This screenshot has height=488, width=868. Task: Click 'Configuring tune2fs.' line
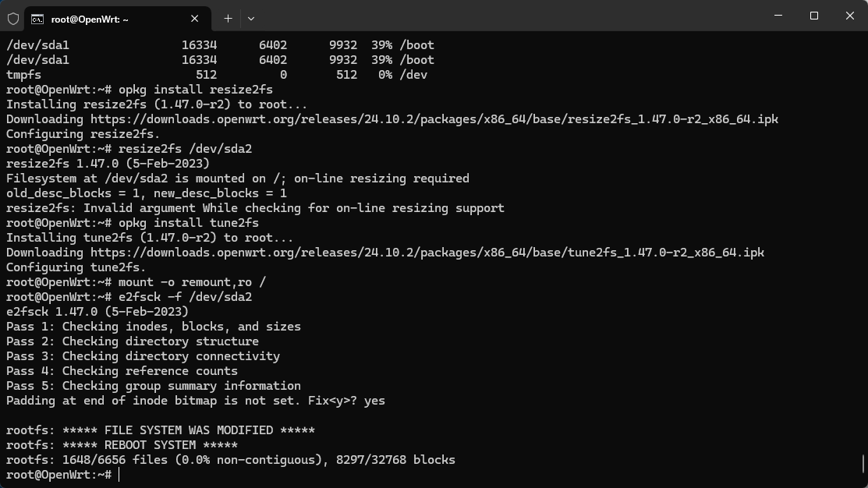tap(76, 268)
